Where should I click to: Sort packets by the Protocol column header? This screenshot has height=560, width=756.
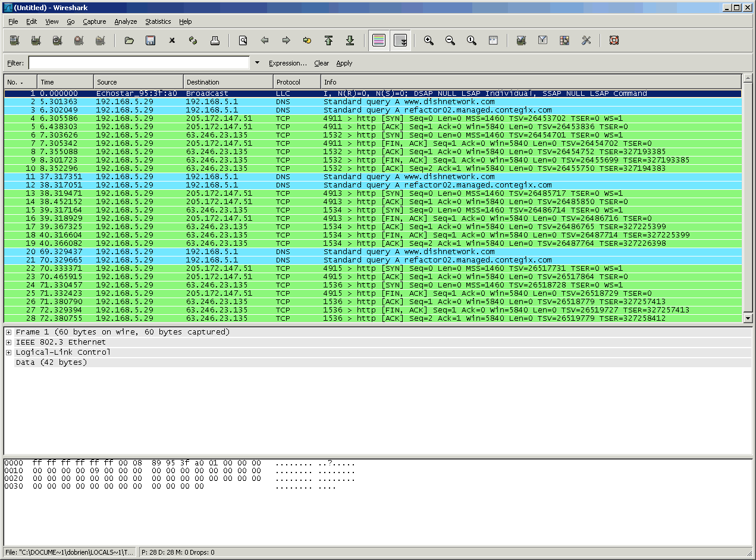[x=297, y=82]
